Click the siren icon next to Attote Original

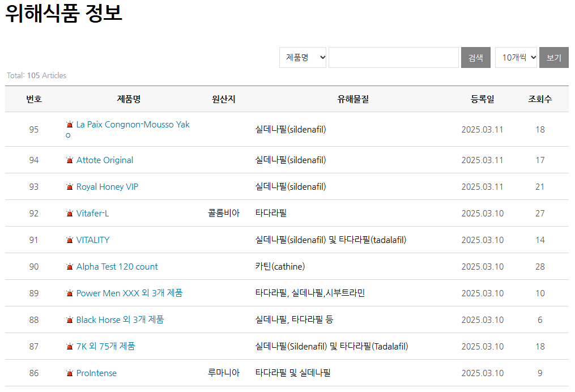tap(69, 160)
